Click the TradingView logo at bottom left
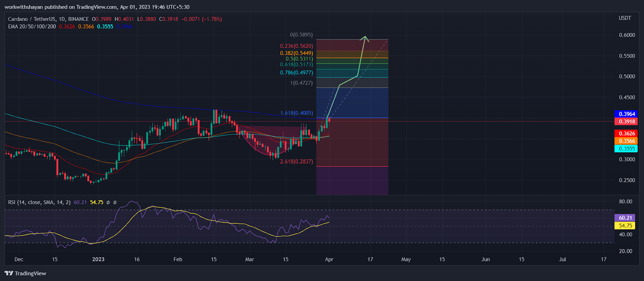The image size is (644, 281). coord(25,273)
